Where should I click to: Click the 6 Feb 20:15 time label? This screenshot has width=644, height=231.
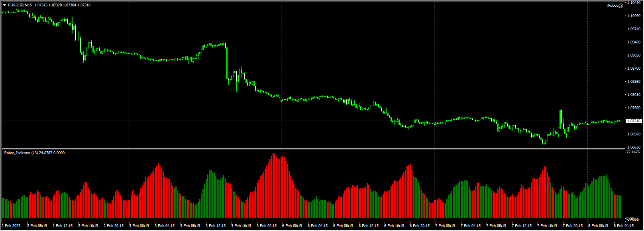pos(420,226)
